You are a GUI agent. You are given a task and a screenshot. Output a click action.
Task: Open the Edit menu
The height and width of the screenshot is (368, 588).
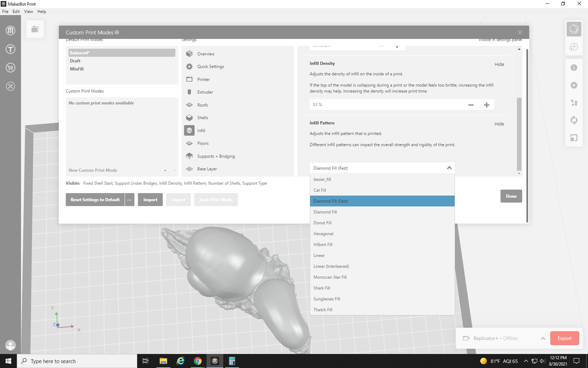point(16,12)
